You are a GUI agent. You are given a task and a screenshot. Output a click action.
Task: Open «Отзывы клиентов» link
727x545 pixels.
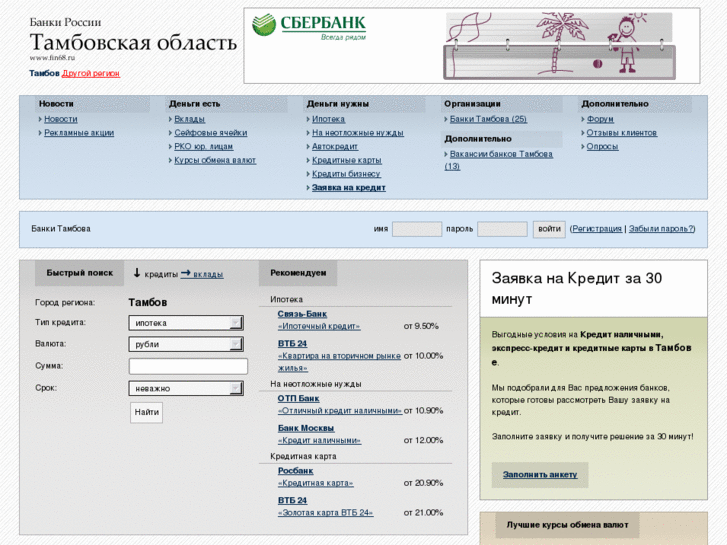point(622,133)
